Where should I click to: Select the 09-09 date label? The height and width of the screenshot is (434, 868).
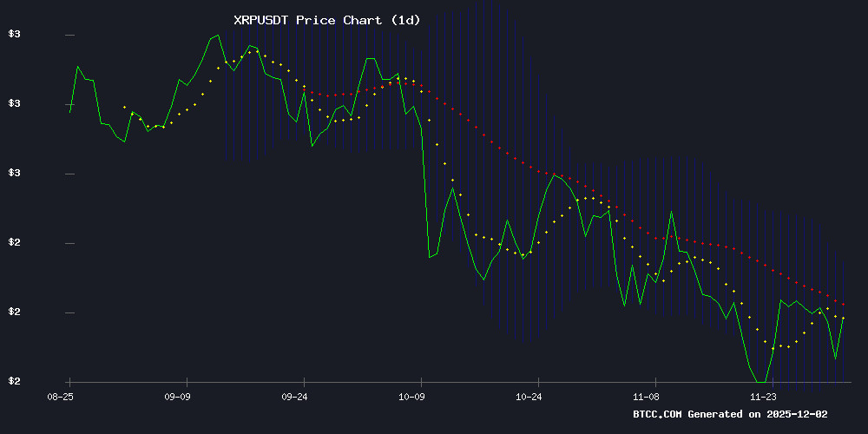(x=176, y=396)
